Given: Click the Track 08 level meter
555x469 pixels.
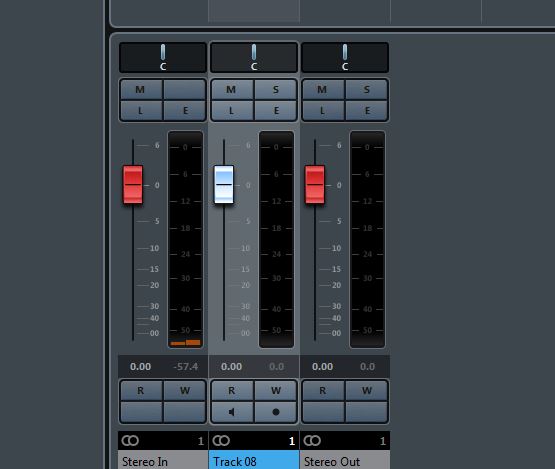Looking at the screenshot, I should click(276, 240).
